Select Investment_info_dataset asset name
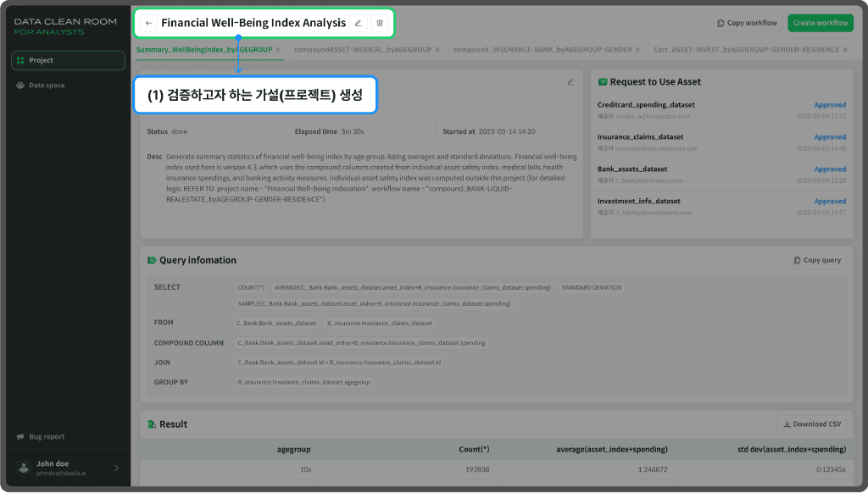Image resolution: width=868 pixels, height=493 pixels. click(x=639, y=202)
